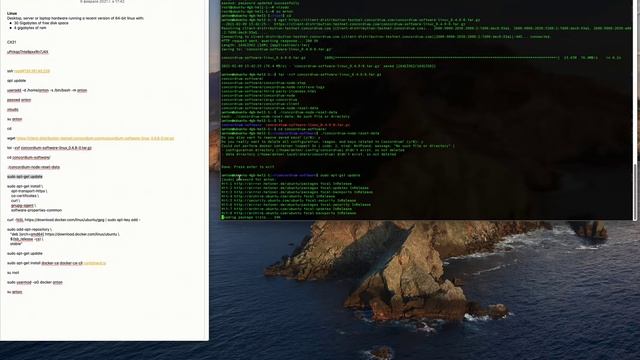Click the bold "Linux" heading in the notes
The height and width of the screenshot is (360, 640).
tap(12, 13)
